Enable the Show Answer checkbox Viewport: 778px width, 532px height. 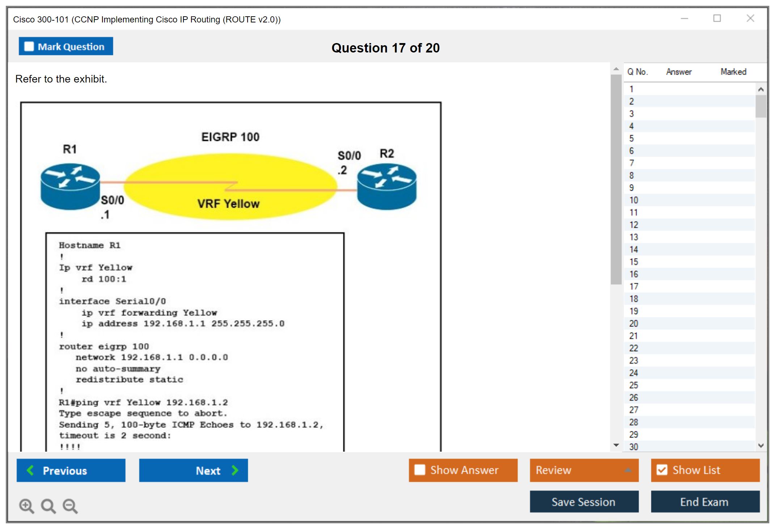click(x=420, y=470)
